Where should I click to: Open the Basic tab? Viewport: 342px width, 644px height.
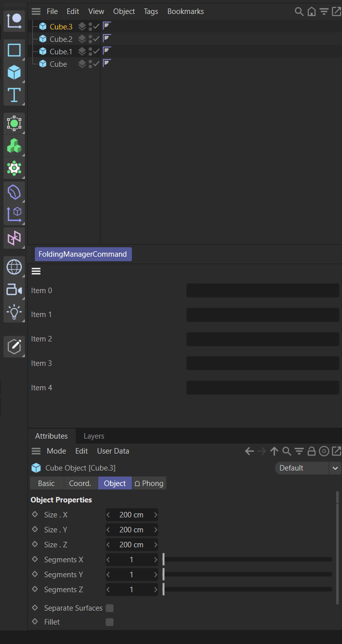click(x=46, y=483)
